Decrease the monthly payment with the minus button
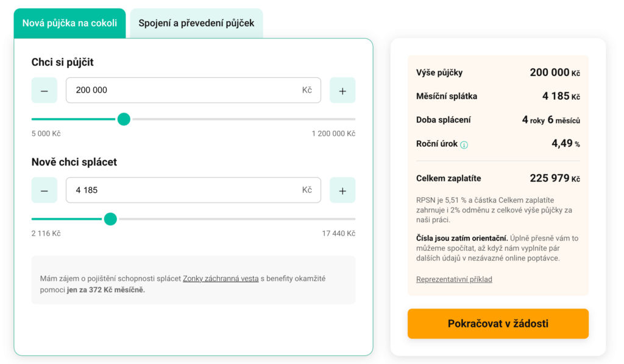This screenshot has width=624, height=364. pos(44,190)
